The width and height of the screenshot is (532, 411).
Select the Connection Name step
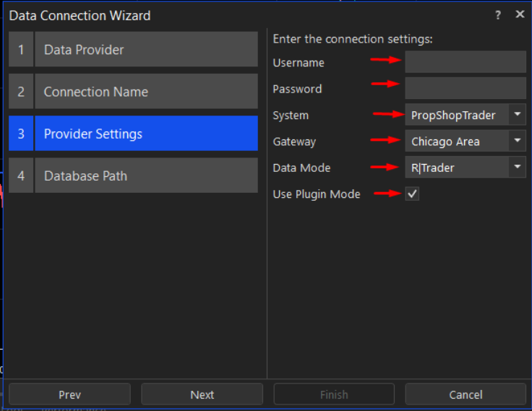click(146, 92)
